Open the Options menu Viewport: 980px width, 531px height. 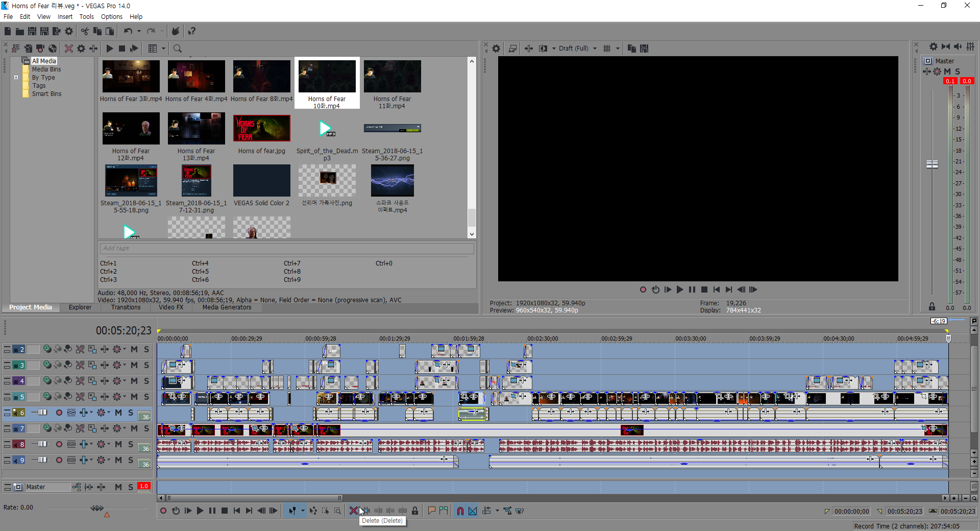point(111,17)
